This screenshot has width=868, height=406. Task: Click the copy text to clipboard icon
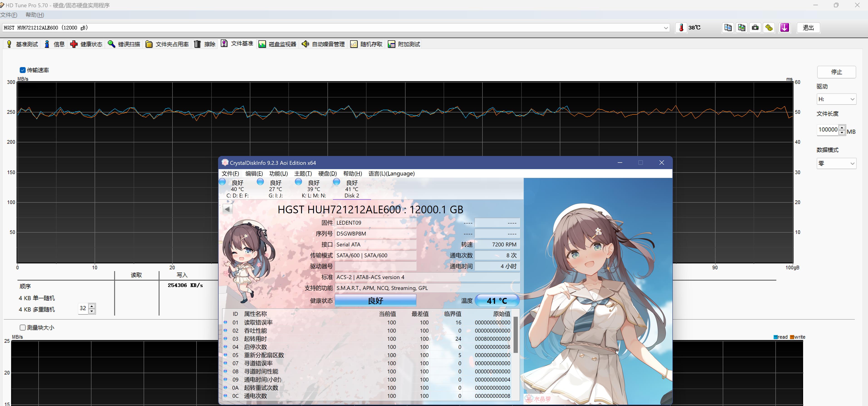[x=728, y=28]
